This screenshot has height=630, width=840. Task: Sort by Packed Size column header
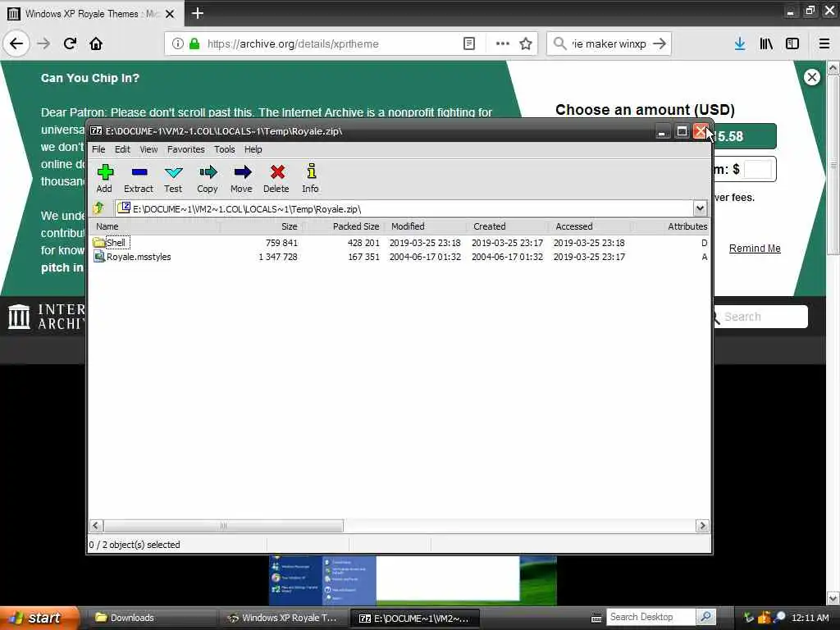click(x=343, y=226)
